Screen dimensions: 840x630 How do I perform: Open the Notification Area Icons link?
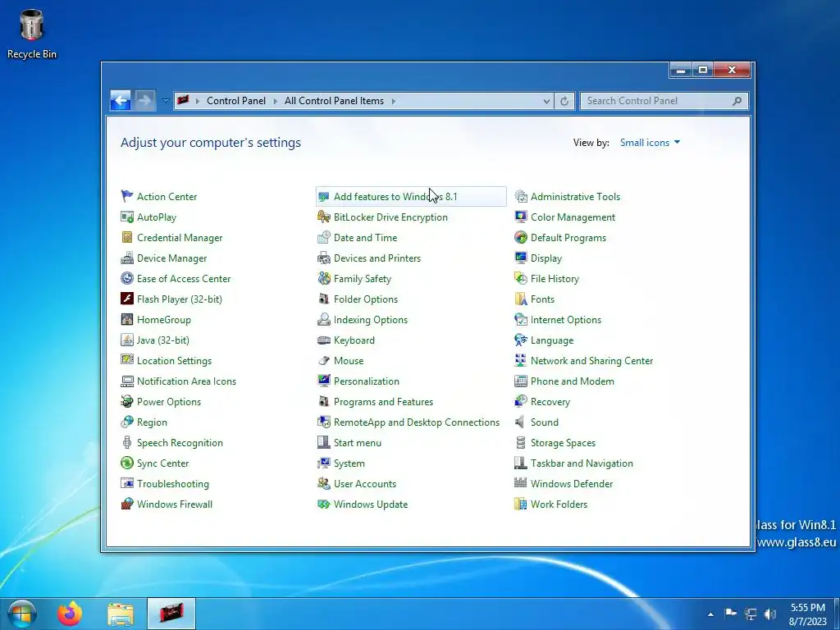(186, 381)
